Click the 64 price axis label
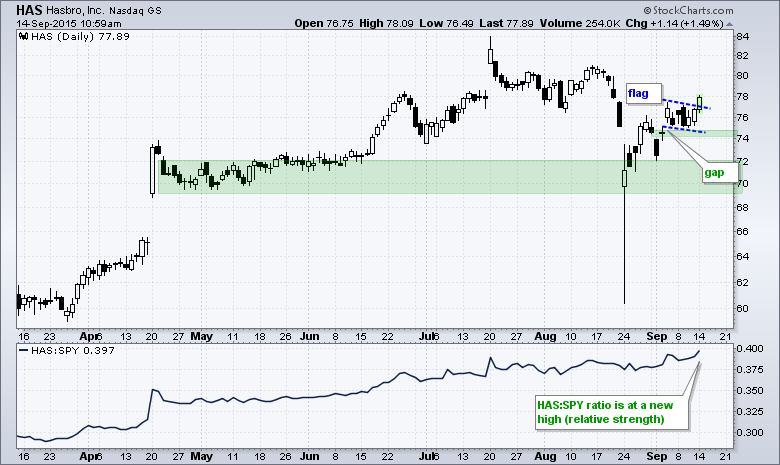780x465 pixels. click(x=743, y=257)
